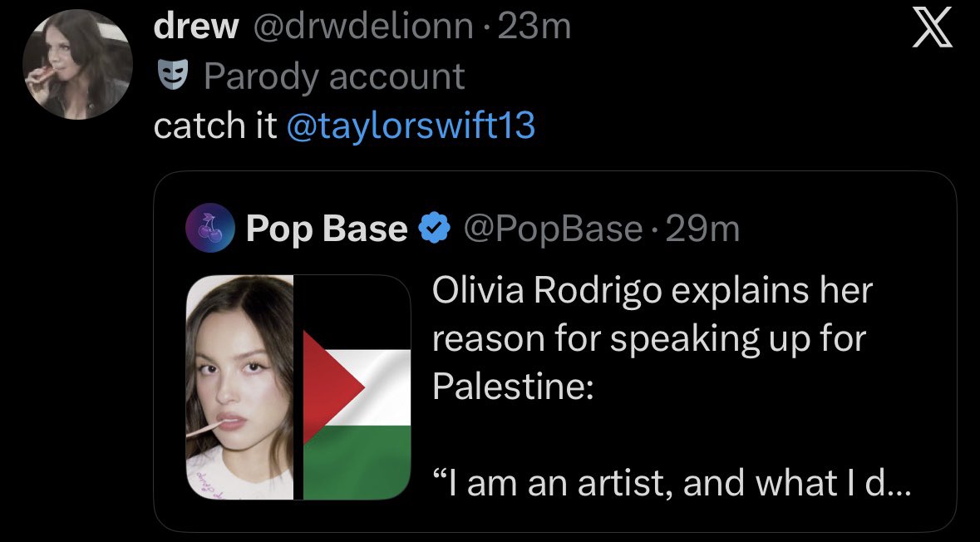Click the "catch it" tweet text
Viewport: 980px width, 542px height.
(215, 125)
